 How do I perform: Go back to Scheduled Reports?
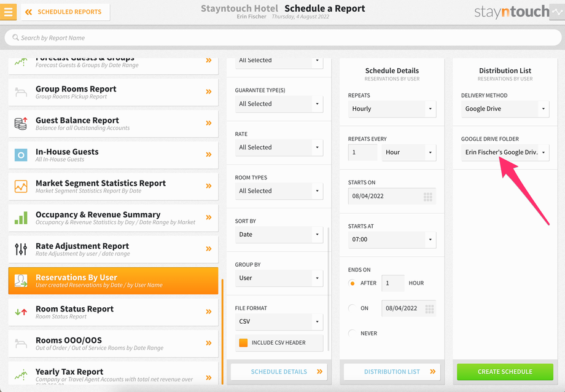tap(65, 12)
